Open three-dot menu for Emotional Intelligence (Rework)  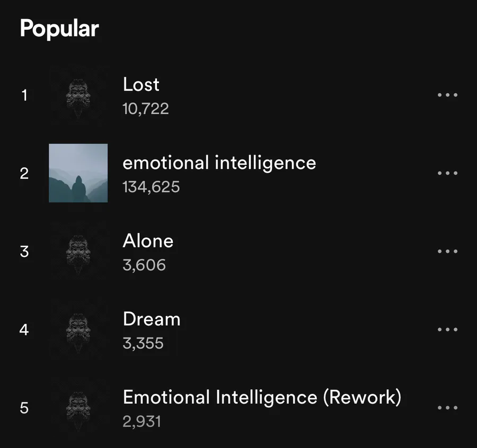(x=447, y=408)
